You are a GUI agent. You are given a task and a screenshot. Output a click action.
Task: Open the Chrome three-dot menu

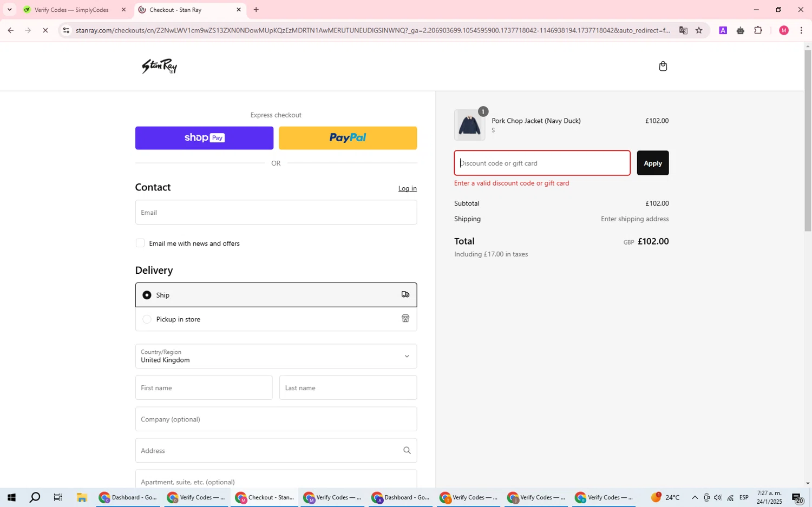coord(801,30)
